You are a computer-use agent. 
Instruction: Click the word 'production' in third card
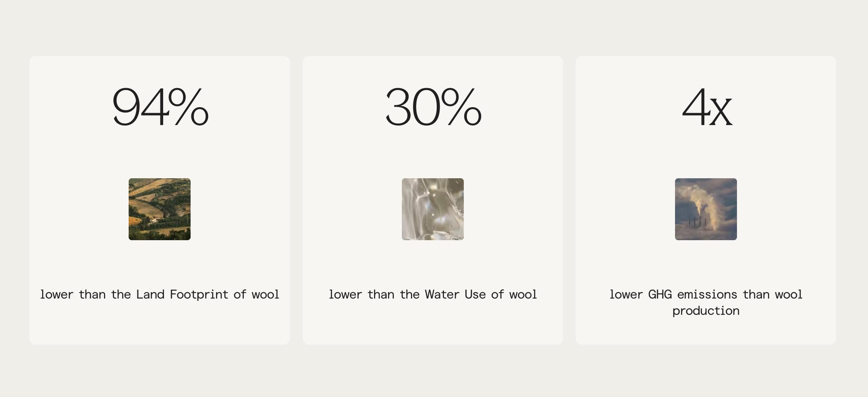706,311
